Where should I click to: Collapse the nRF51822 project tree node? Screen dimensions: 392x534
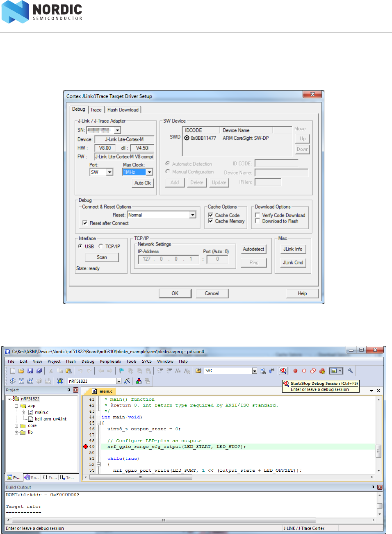pyautogui.click(x=9, y=399)
